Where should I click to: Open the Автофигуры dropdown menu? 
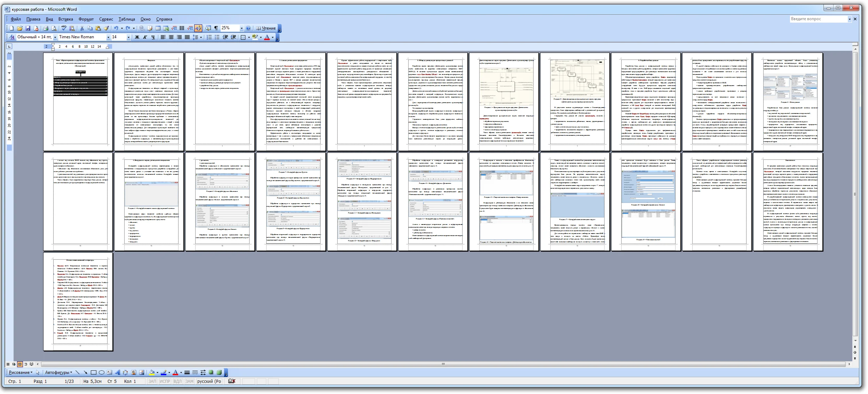[x=58, y=372]
